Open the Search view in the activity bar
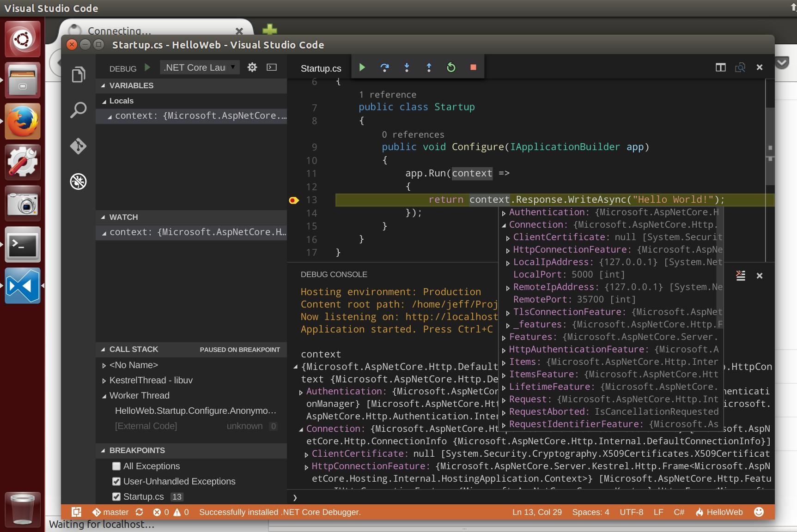 pos(79,110)
